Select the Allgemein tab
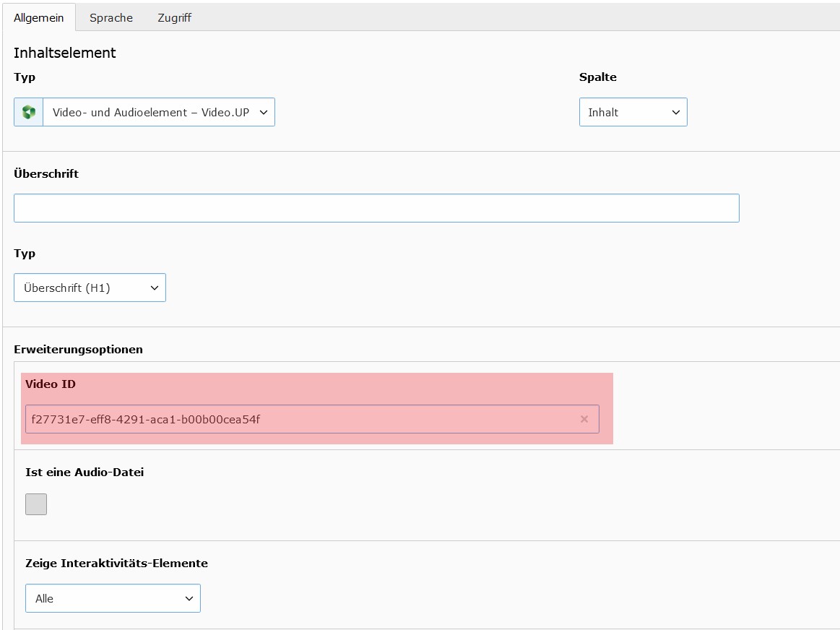The height and width of the screenshot is (630, 840). (39, 18)
